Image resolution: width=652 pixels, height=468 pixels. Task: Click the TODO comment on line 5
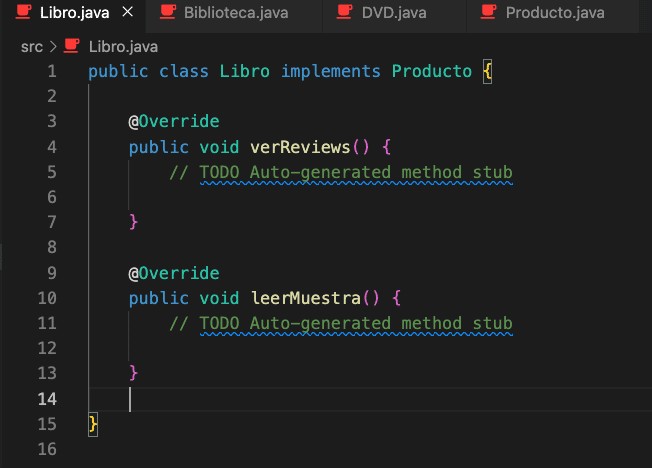[341, 173]
